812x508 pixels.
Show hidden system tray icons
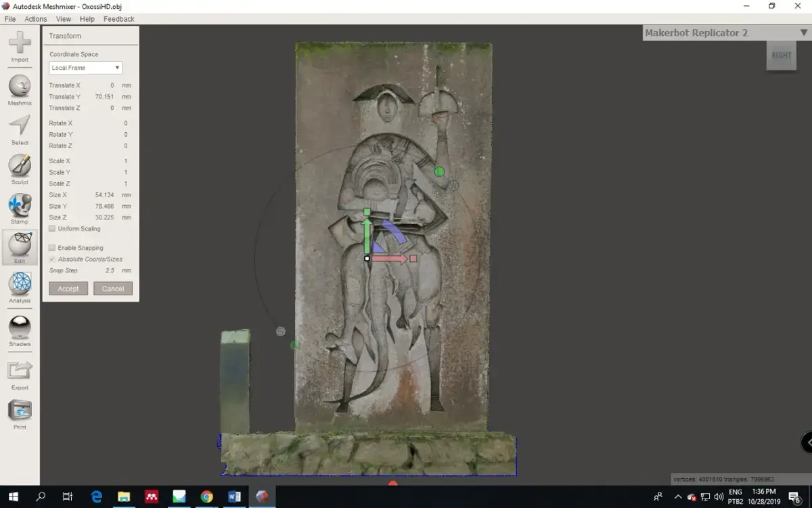click(x=678, y=497)
